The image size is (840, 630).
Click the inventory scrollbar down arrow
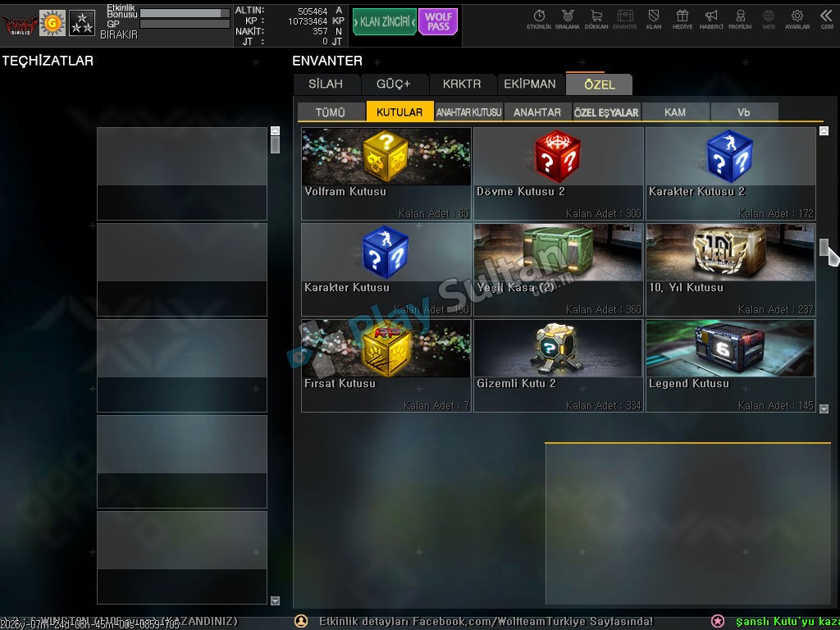pos(824,409)
